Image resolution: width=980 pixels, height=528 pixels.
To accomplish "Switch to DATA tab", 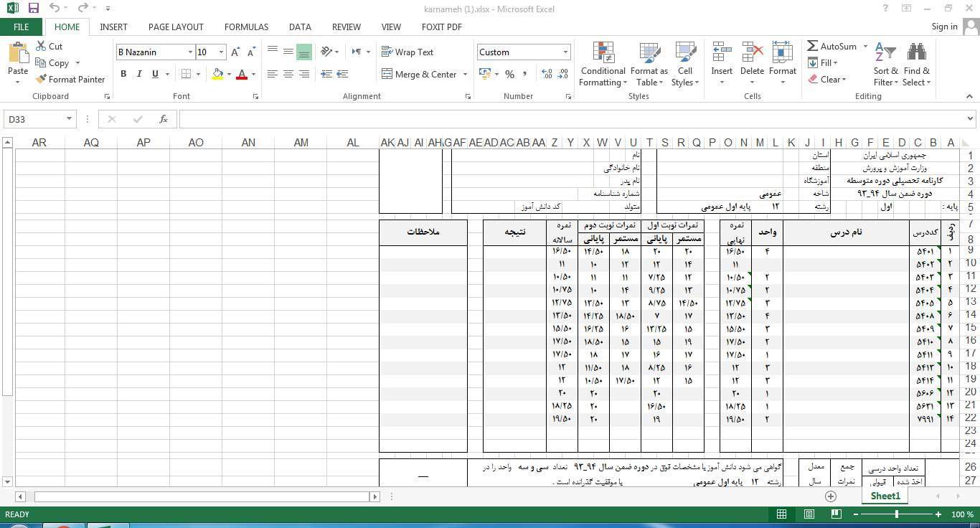I will pyautogui.click(x=300, y=27).
